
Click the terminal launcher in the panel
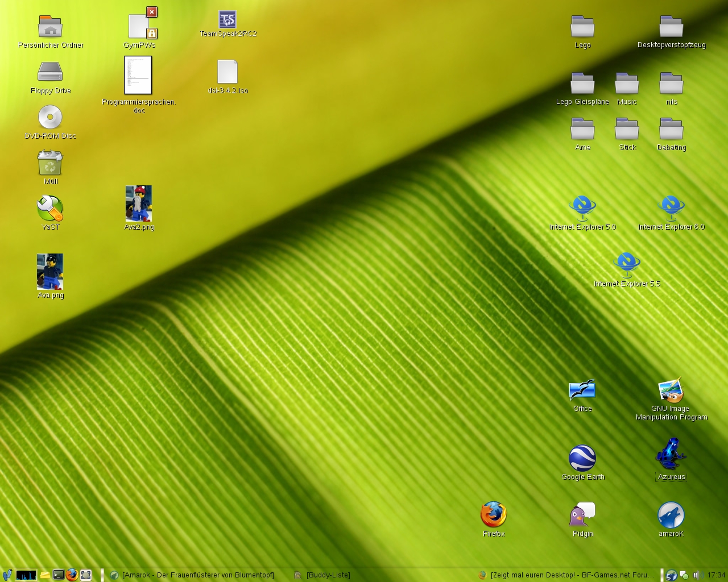click(x=58, y=575)
